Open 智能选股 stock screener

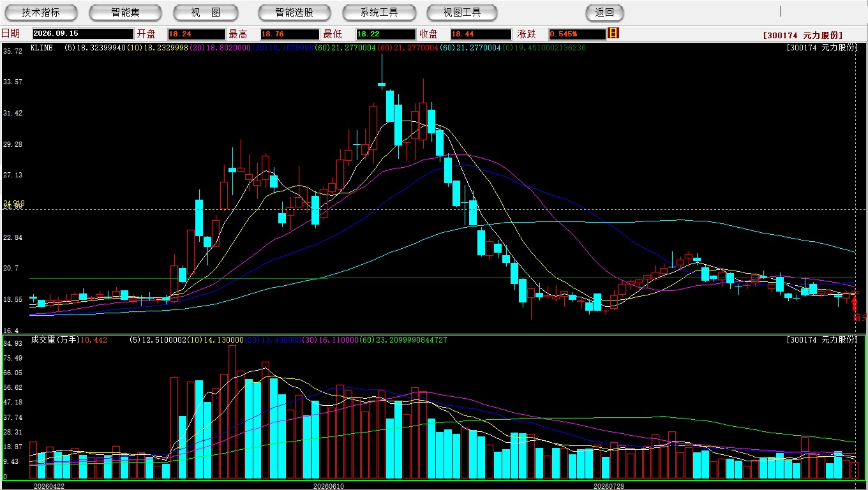294,12
